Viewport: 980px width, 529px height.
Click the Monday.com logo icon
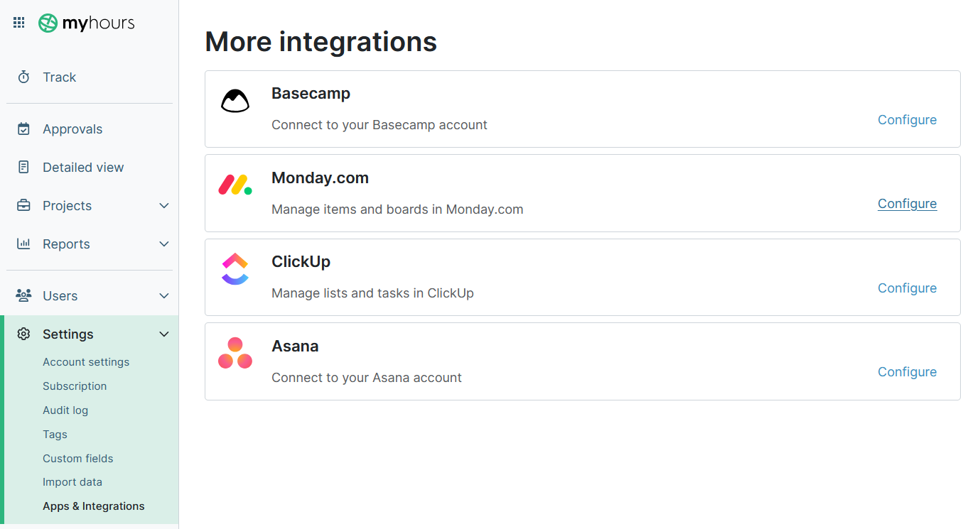click(235, 185)
